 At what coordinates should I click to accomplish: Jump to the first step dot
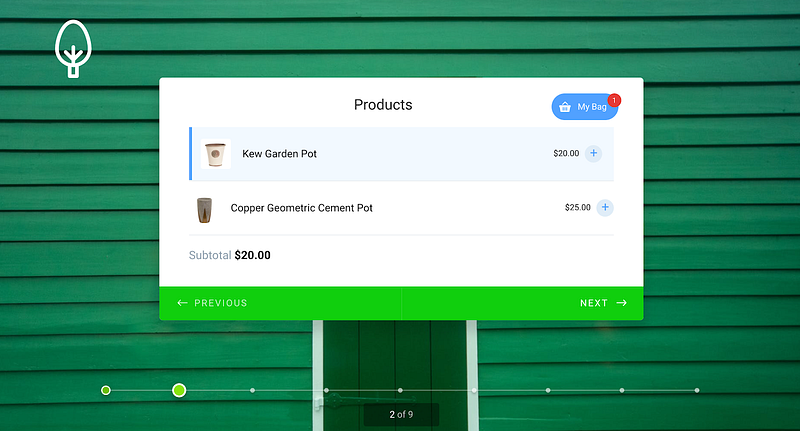(x=106, y=390)
